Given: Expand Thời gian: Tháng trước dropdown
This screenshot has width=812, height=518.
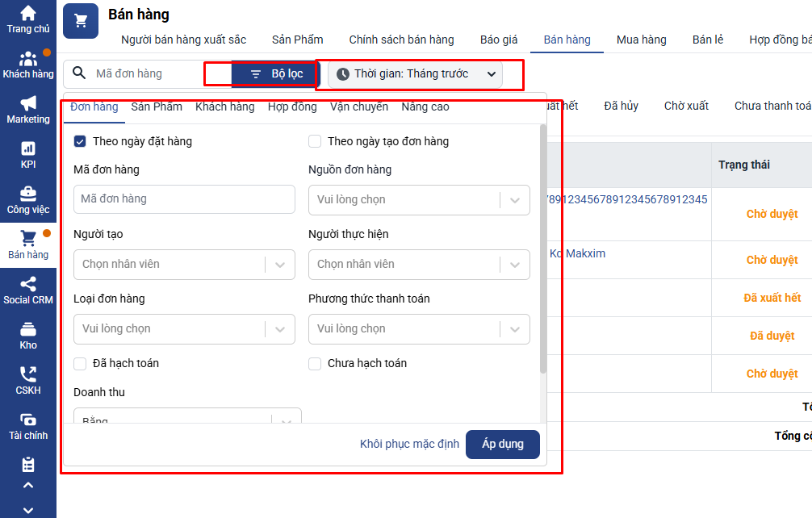Looking at the screenshot, I should (415, 74).
